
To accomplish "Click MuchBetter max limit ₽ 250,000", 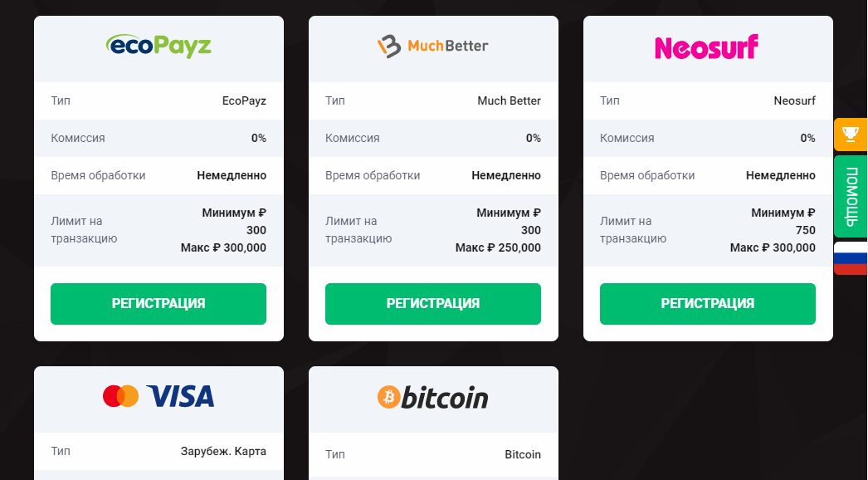I will point(498,247).
